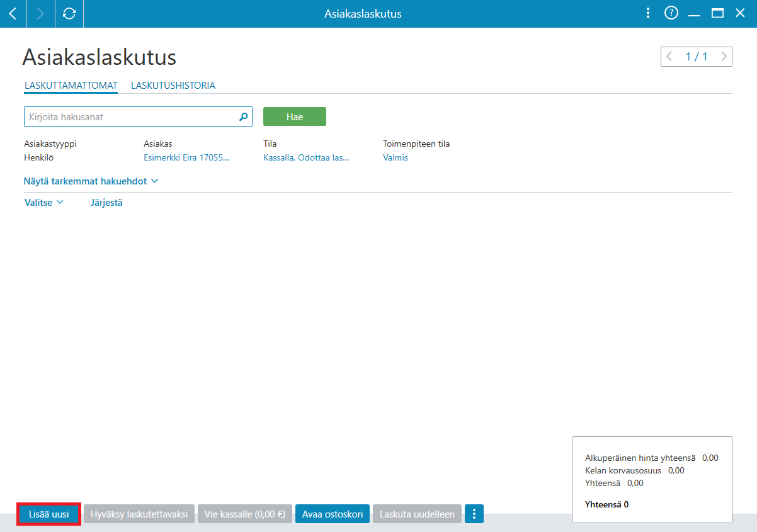Open the Valitse dropdown

[x=44, y=203]
